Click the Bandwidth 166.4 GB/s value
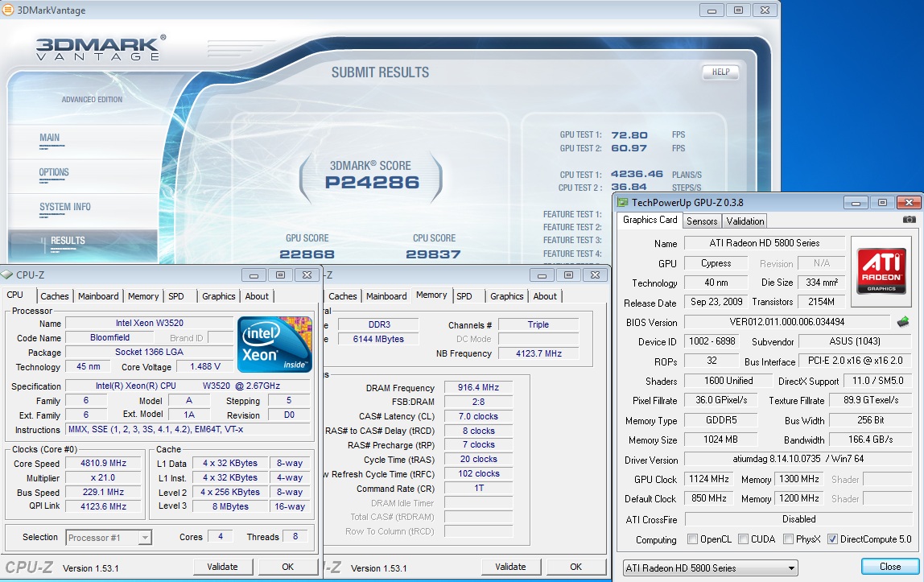924x582 pixels. tap(870, 440)
